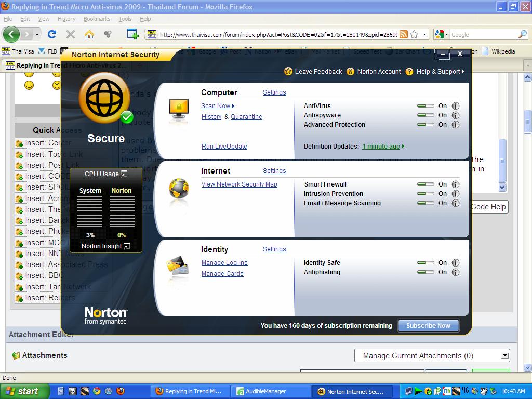532x399 pixels.
Task: Click the Firefox address bar URL
Action: [278, 35]
